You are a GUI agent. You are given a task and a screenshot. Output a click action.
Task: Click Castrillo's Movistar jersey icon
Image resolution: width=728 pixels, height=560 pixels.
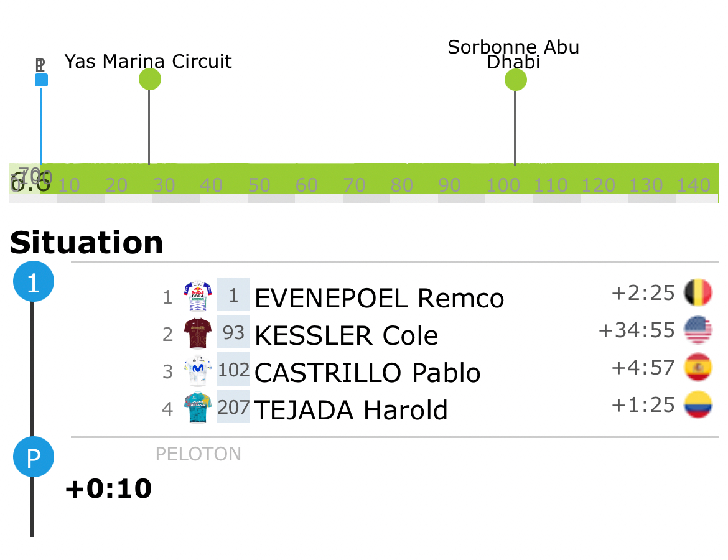[198, 371]
